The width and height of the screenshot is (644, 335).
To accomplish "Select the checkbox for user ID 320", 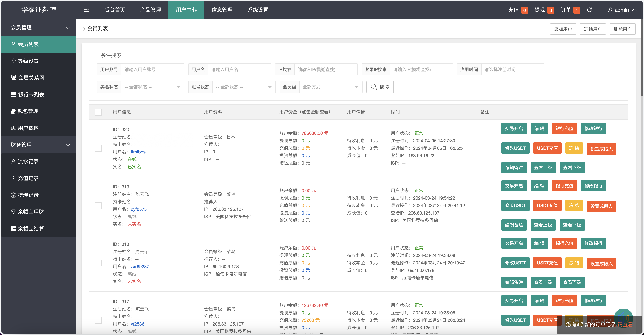I will pos(98,148).
